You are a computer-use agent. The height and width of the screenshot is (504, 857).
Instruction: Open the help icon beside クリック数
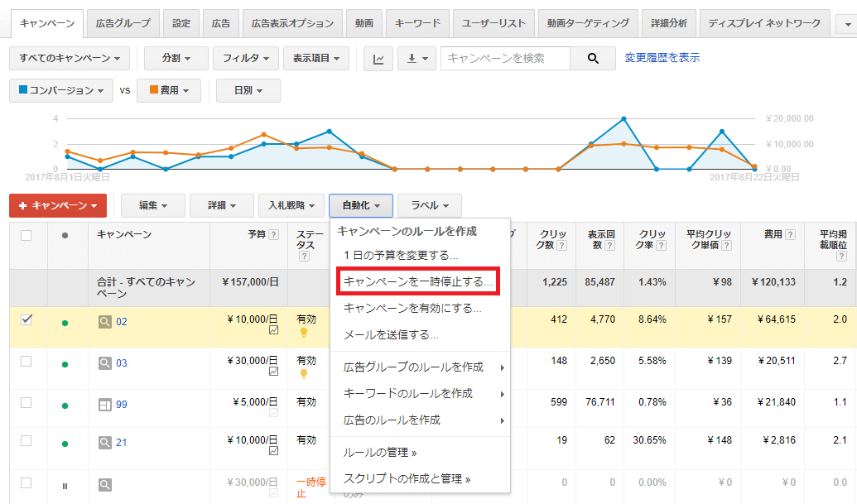562,246
